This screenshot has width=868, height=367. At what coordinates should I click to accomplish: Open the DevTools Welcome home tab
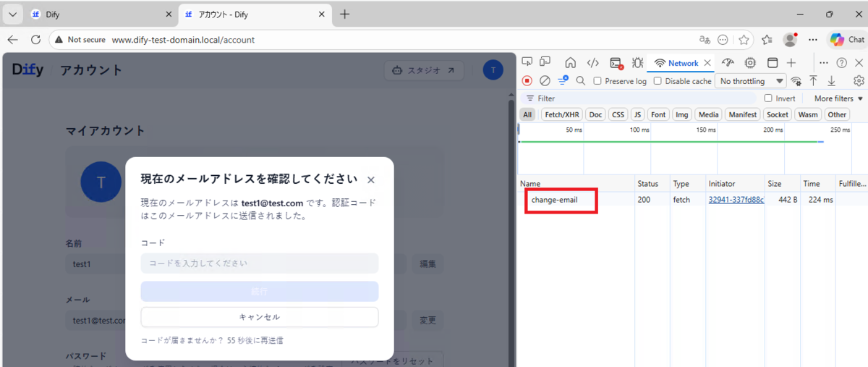click(570, 63)
